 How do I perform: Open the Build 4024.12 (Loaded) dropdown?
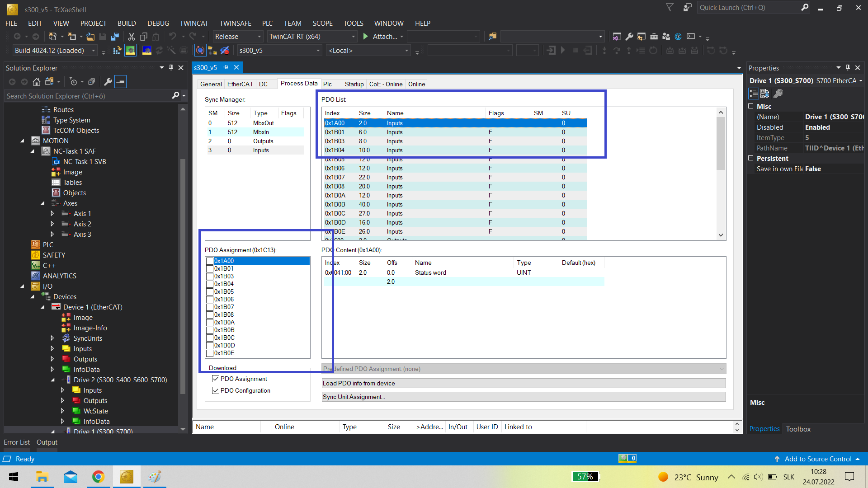coord(55,51)
